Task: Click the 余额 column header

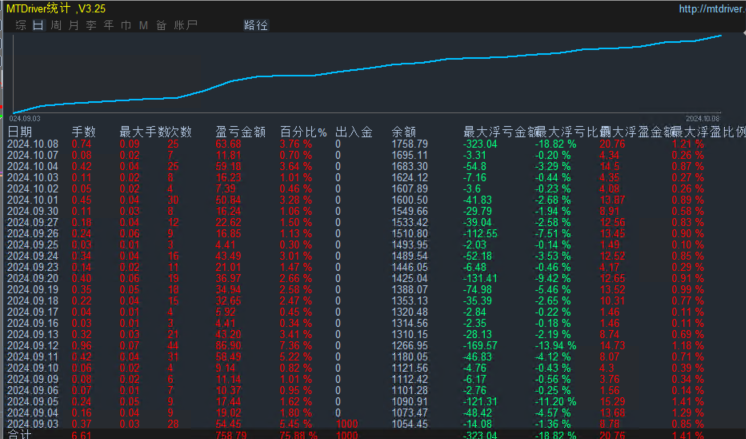Action: 403,132
